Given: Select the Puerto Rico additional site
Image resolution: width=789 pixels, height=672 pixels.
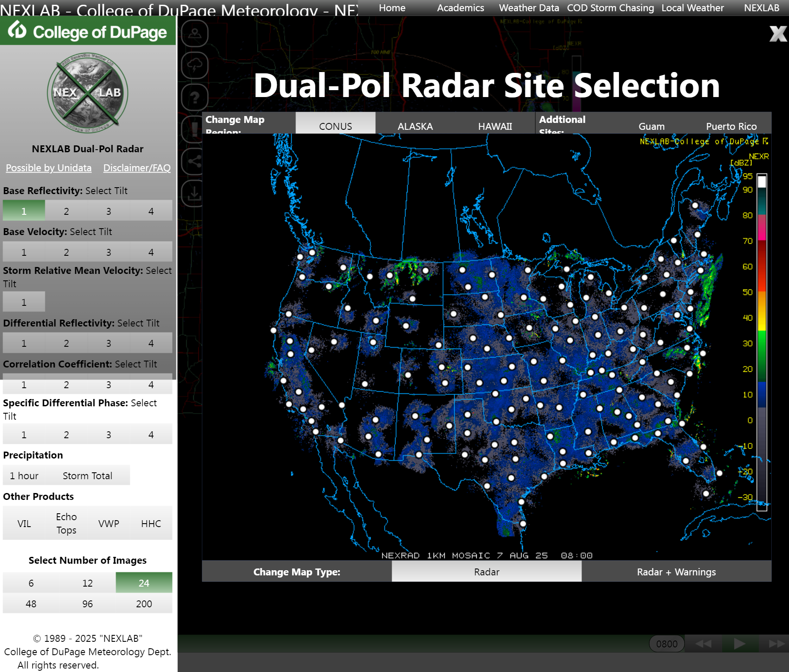Looking at the screenshot, I should click(x=732, y=123).
